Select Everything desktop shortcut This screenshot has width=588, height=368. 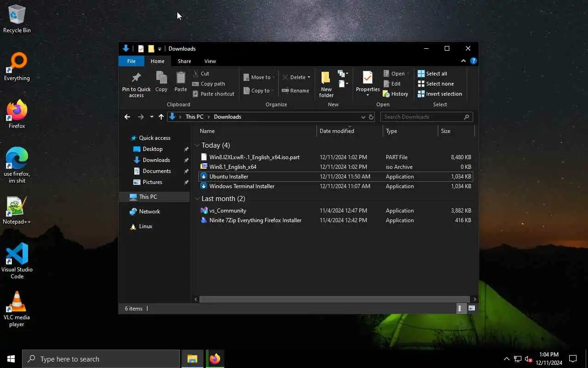[17, 67]
